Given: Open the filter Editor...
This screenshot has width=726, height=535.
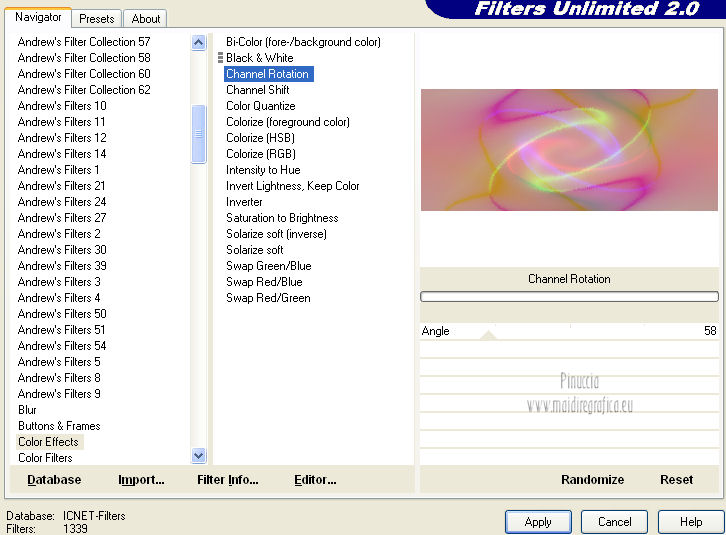Looking at the screenshot, I should [315, 479].
